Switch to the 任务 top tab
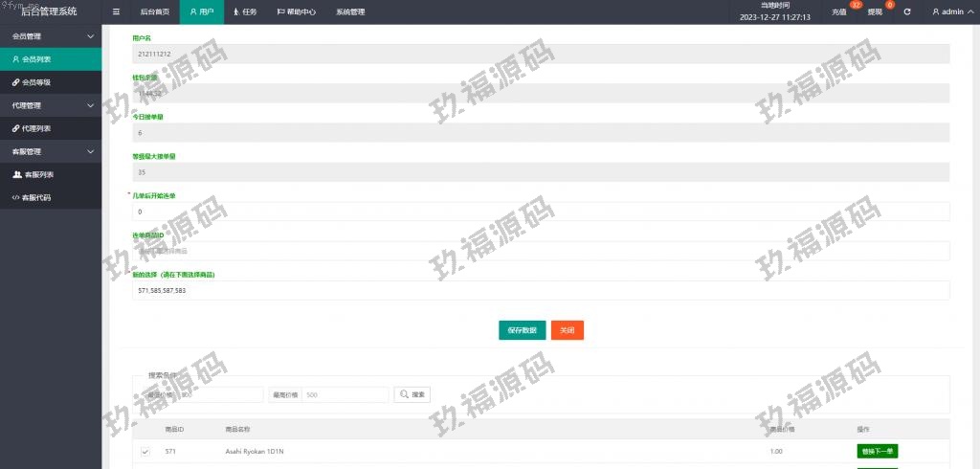The image size is (980, 469). coord(245,12)
